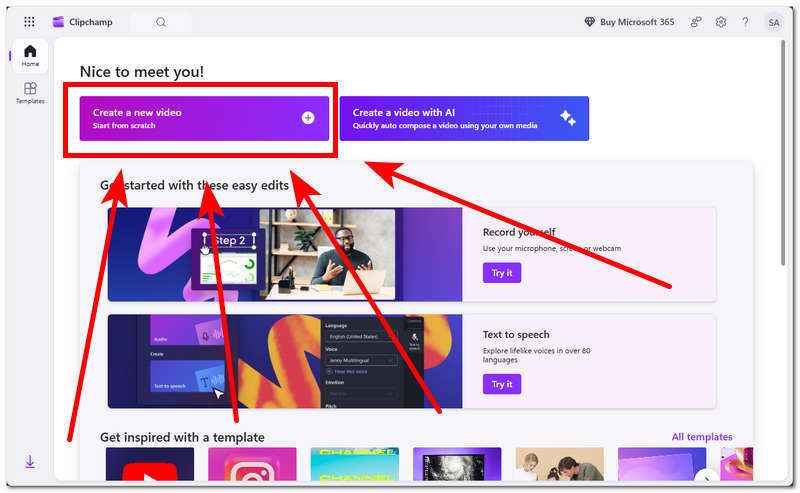This screenshot has width=800, height=493.
Task: Select the Home sidebar tab
Action: point(30,56)
